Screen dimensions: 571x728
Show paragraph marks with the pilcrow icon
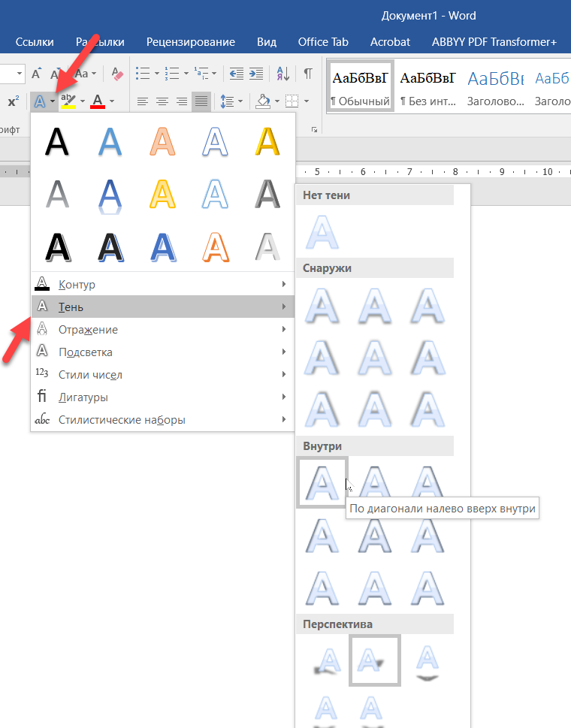point(308,74)
